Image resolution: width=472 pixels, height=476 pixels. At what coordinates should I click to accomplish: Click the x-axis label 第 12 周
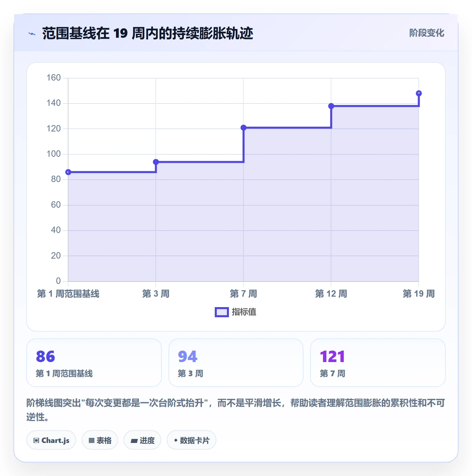[331, 294]
